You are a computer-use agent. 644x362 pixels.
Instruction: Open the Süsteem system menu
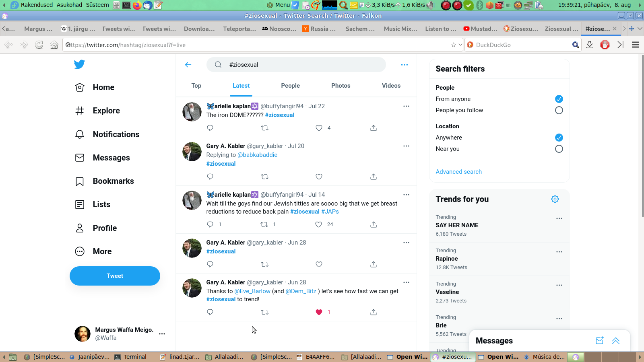pyautogui.click(x=97, y=5)
